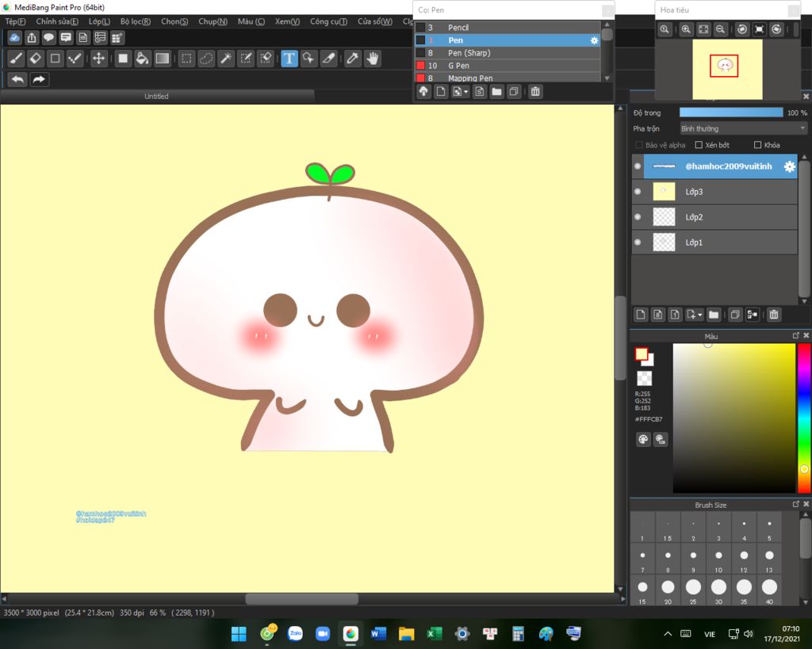This screenshot has height=649, width=812.
Task: Select the Eyedropper tool
Action: coord(353,59)
